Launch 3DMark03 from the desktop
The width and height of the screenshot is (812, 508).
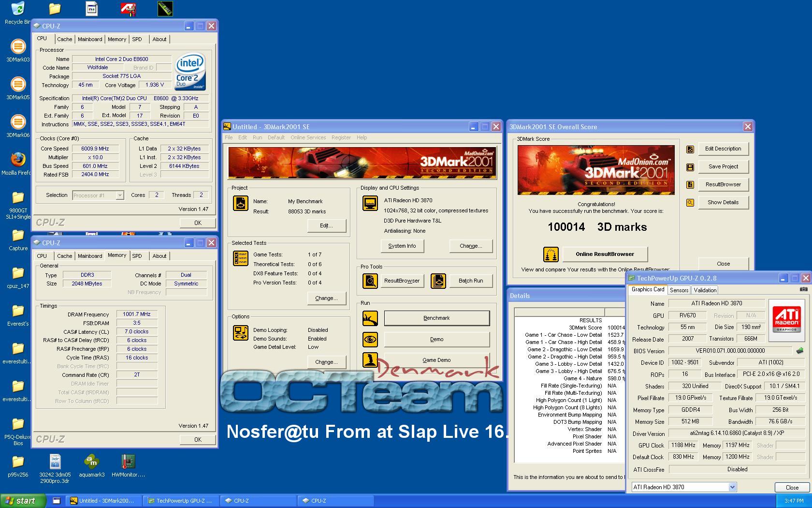(18, 51)
